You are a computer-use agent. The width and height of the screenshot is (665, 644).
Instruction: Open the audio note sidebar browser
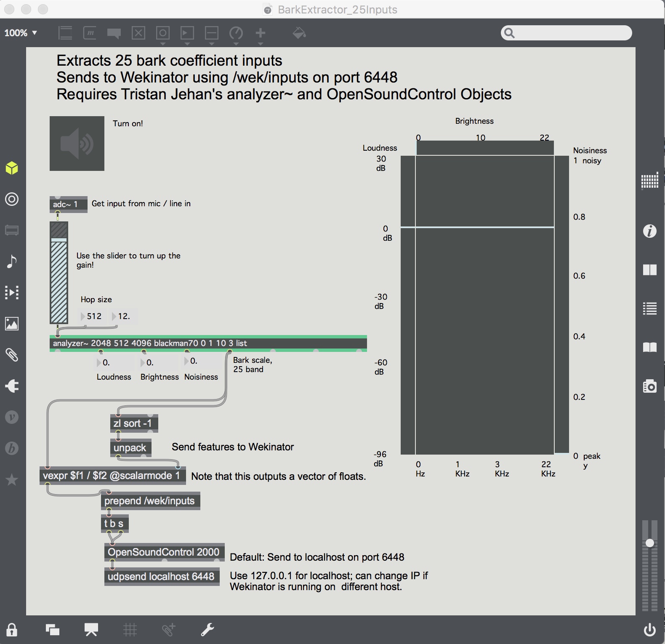click(x=12, y=261)
